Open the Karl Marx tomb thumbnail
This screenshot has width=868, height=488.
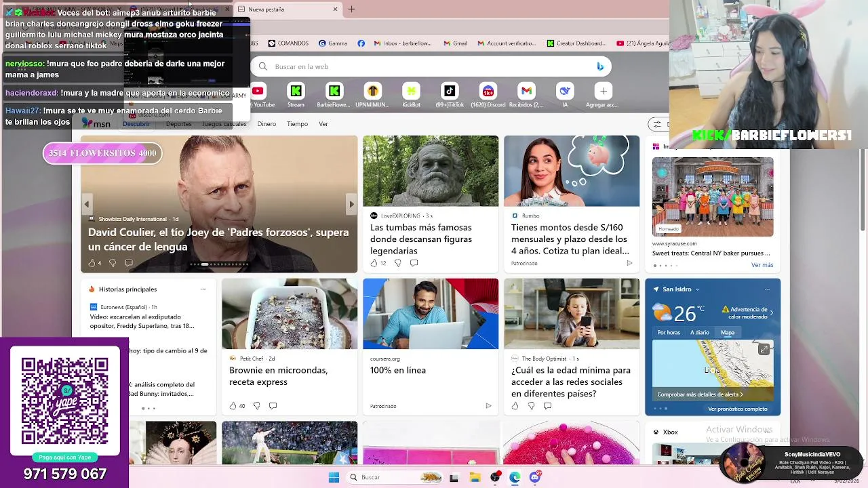pos(431,171)
